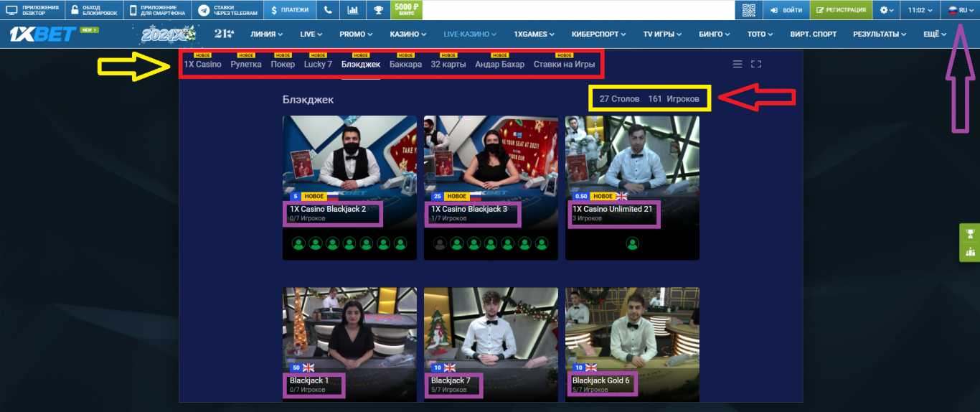Switch to the Рулетка tab
The height and width of the screenshot is (412, 980).
pos(246,64)
